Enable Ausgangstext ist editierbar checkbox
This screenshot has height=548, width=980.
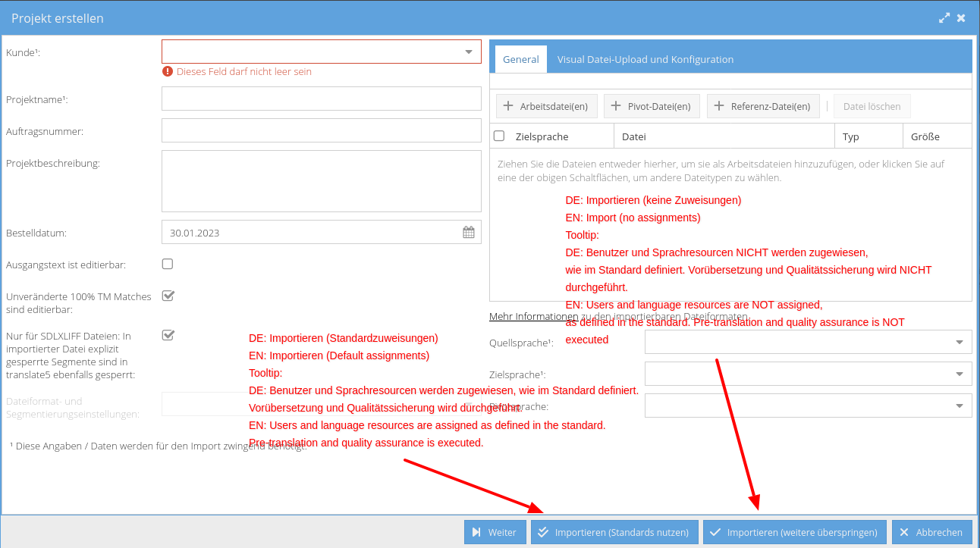pyautogui.click(x=168, y=264)
